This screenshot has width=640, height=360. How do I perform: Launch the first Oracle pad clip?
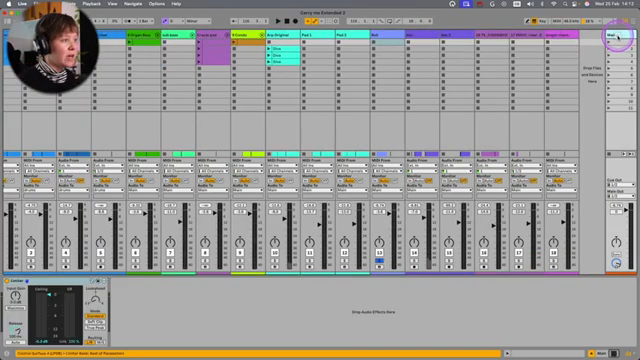tap(199, 42)
